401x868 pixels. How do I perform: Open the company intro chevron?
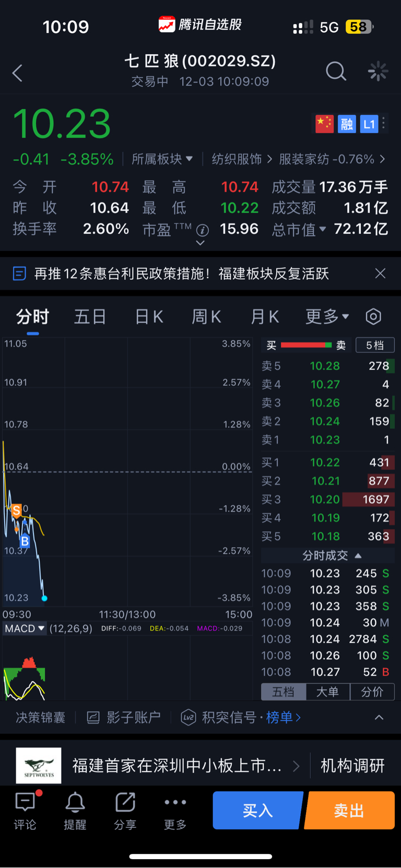(x=296, y=766)
